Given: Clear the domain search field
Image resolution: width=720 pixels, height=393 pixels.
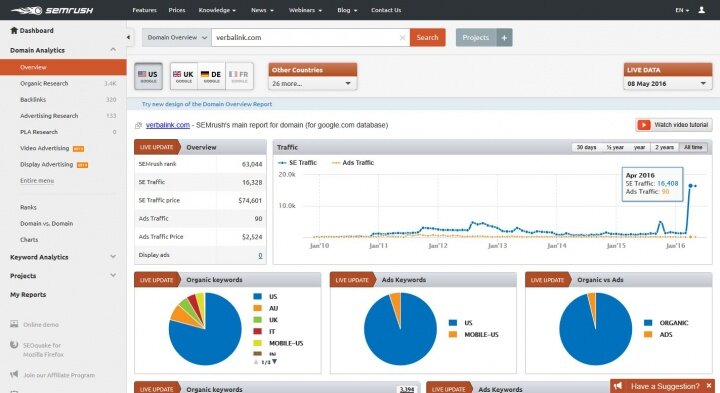Looking at the screenshot, I should (402, 38).
